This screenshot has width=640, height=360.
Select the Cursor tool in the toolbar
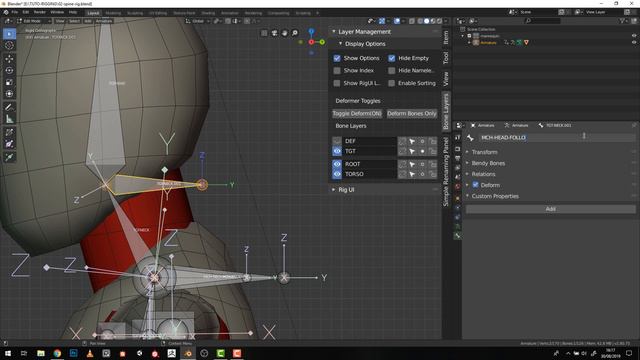[9, 45]
